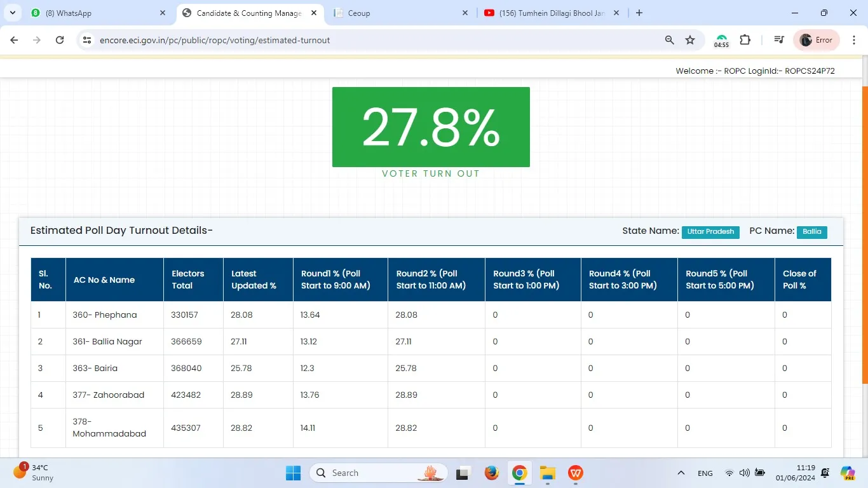
Task: Close the Ceoup tab
Action: pyautogui.click(x=465, y=13)
